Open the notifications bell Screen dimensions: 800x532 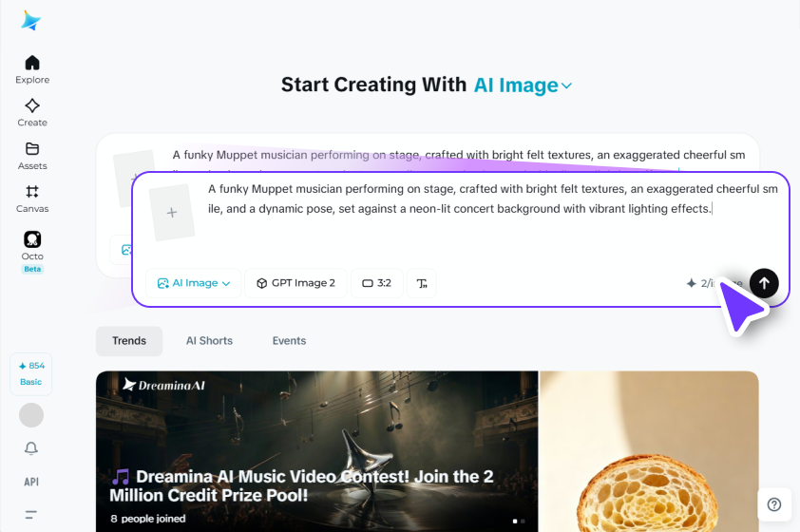[31, 448]
